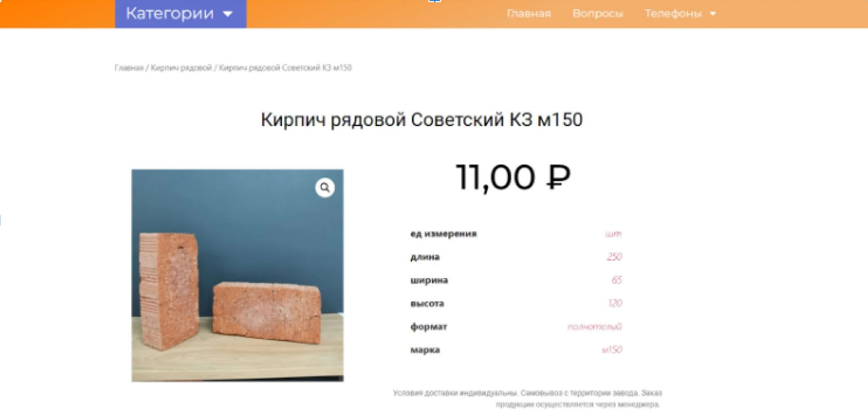Click the brick product photo

click(x=237, y=275)
